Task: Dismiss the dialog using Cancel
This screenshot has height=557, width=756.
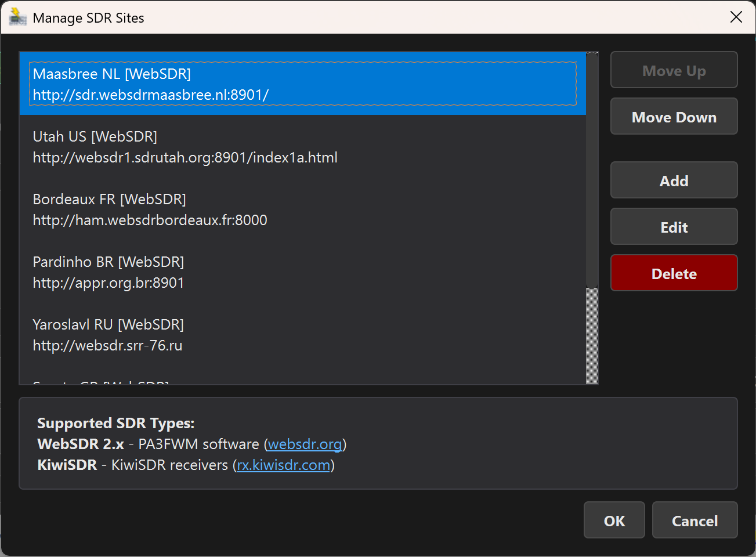Action: (694, 520)
